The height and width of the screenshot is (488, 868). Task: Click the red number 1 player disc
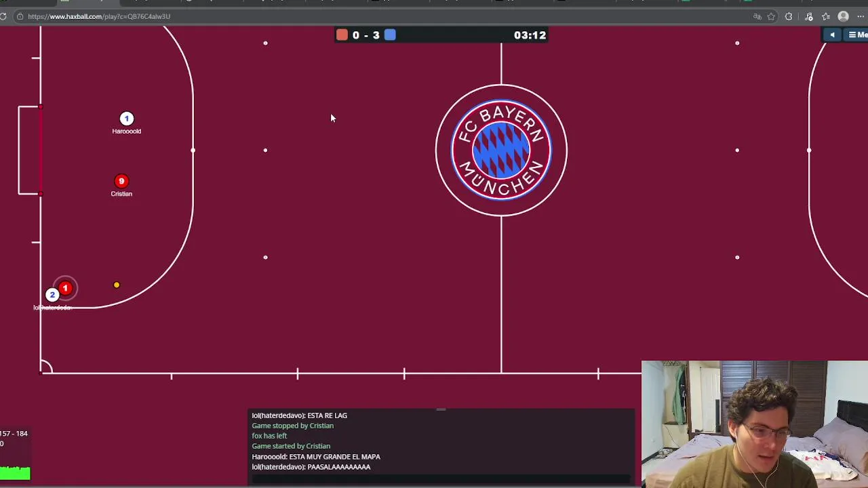pyautogui.click(x=65, y=289)
